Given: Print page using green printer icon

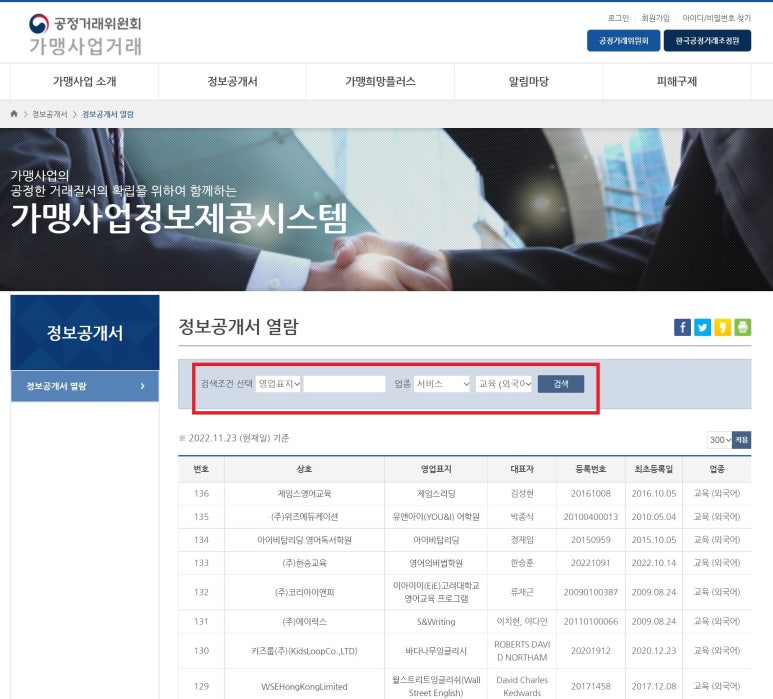Looking at the screenshot, I should [x=742, y=327].
